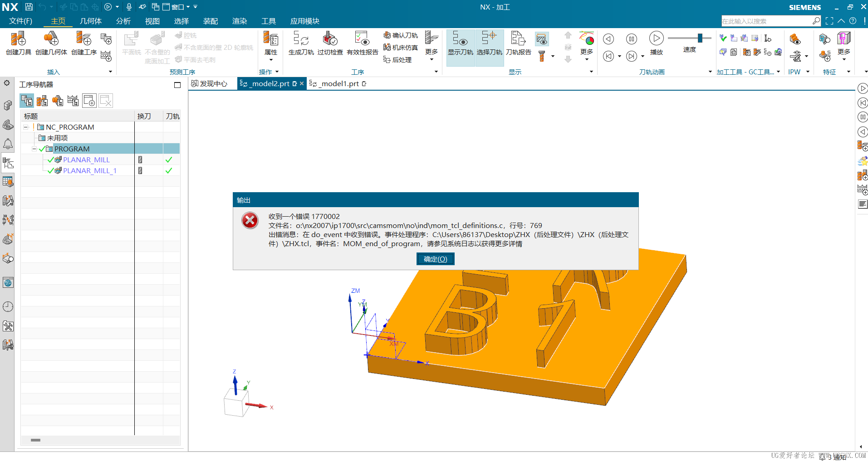Viewport: 868px width, 461px height.
Task: Open the 发现中心 tab
Action: 210,83
